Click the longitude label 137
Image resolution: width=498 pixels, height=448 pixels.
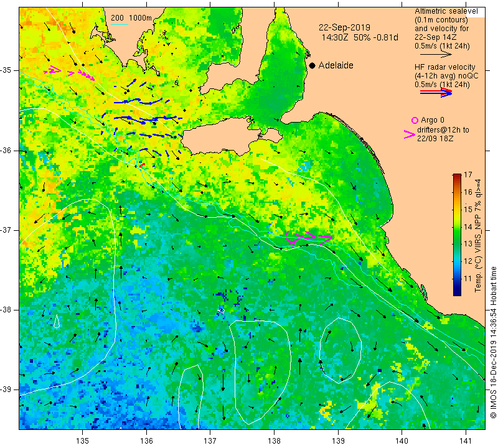(210, 441)
